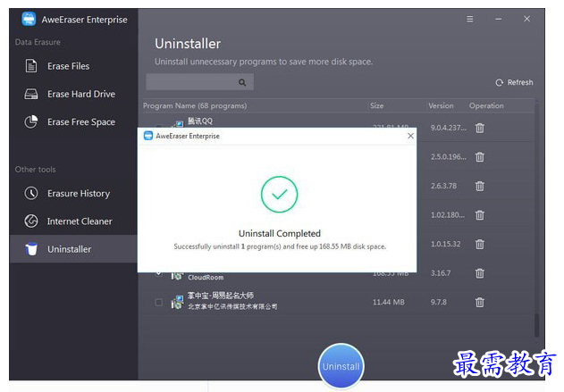Click the Uninstaller trash bin sidebar icon
The height and width of the screenshot is (392, 564).
click(31, 248)
